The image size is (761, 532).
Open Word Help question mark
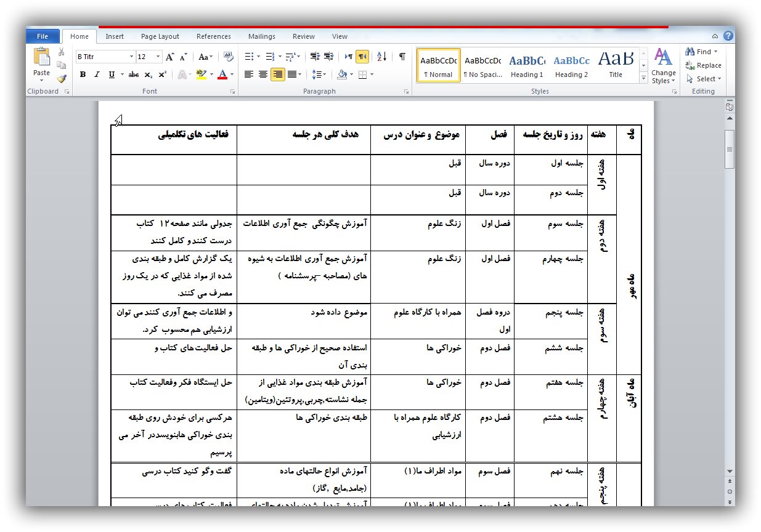pos(728,36)
